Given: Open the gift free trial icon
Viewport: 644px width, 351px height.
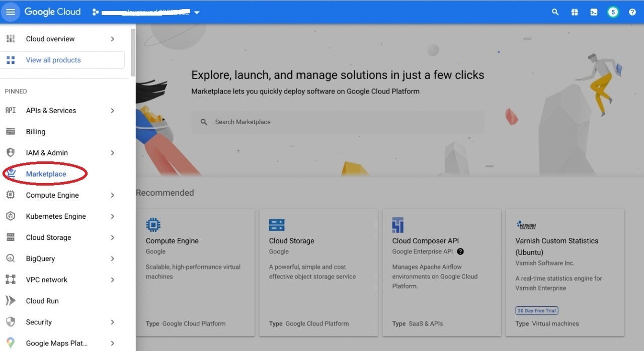Looking at the screenshot, I should 575,12.
